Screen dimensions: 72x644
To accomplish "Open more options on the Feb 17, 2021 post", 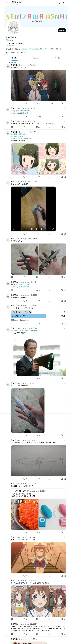I will (65, 108).
